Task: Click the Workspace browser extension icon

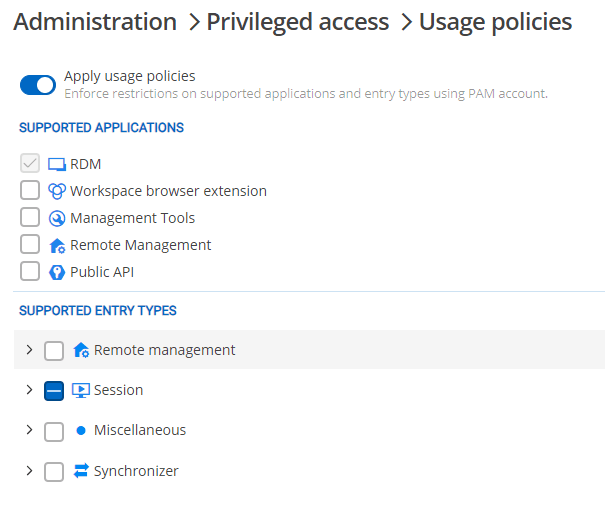Action: 57,191
